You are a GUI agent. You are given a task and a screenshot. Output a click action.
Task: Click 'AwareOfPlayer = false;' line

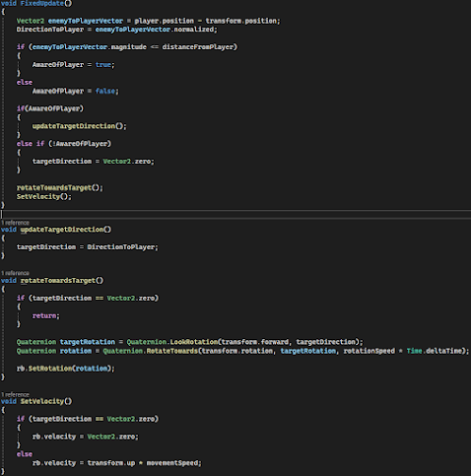pyautogui.click(x=76, y=91)
